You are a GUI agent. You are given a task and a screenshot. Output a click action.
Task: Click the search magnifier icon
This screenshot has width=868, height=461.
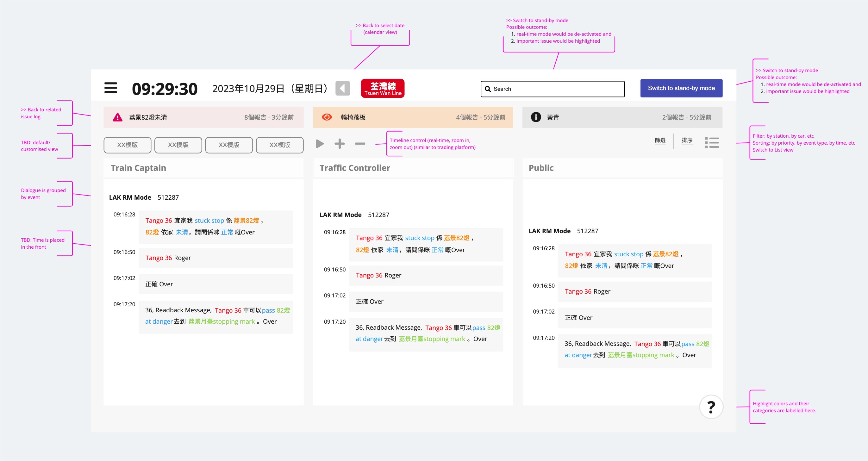(x=488, y=89)
